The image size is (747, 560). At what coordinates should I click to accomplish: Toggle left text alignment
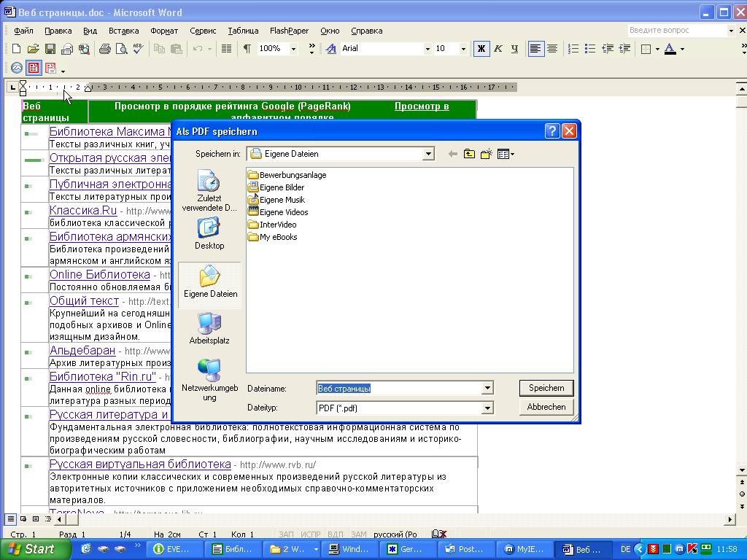535,49
